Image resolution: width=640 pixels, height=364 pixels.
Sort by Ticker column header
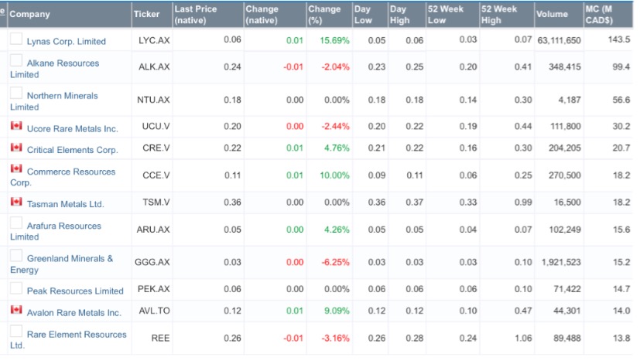coord(146,15)
